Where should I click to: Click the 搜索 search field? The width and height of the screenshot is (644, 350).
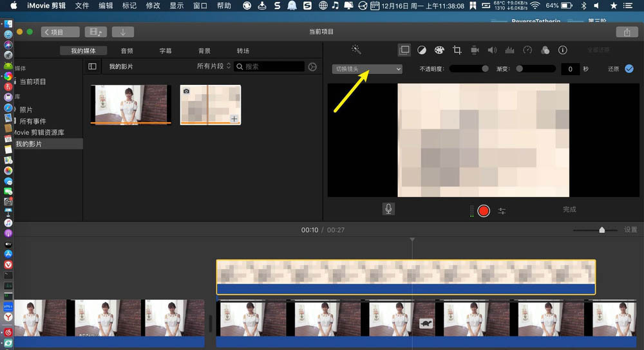point(269,66)
